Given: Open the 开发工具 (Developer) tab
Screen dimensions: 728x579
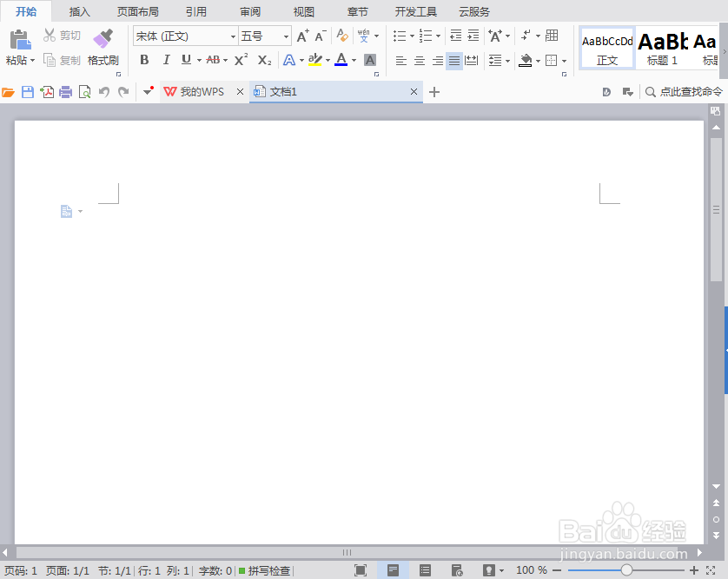Looking at the screenshot, I should (416, 11).
